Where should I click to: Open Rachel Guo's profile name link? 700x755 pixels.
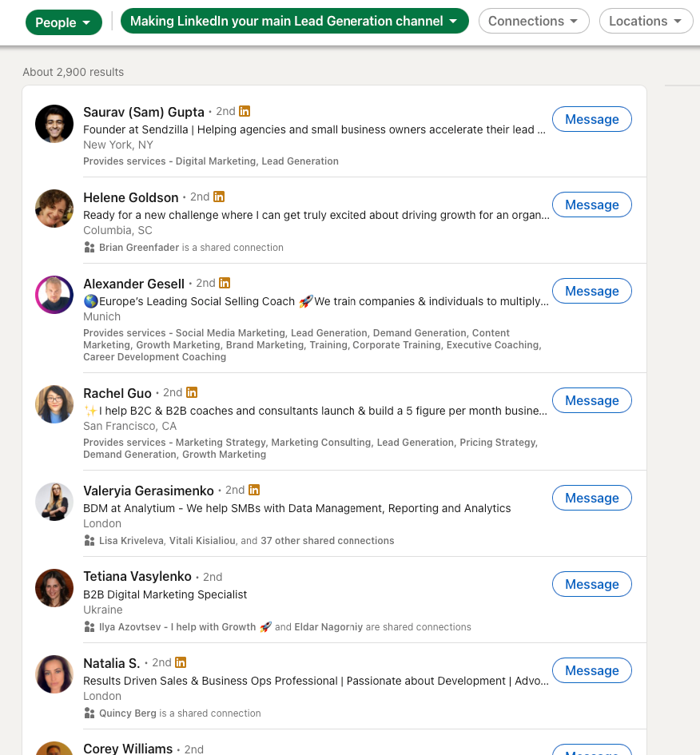pos(117,393)
